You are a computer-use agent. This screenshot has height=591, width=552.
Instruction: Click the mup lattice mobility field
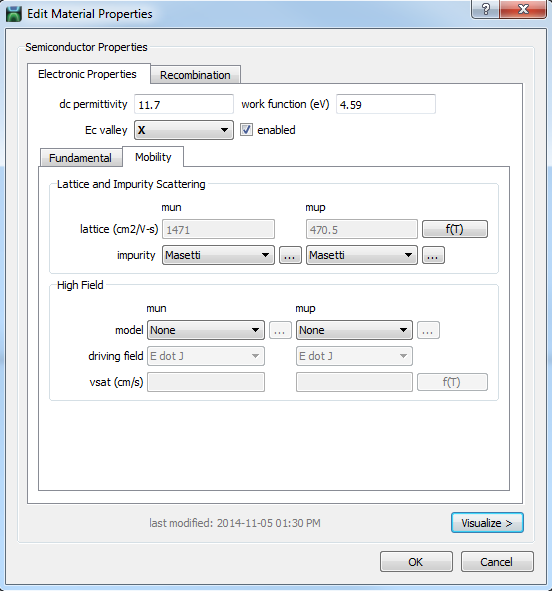(362, 229)
